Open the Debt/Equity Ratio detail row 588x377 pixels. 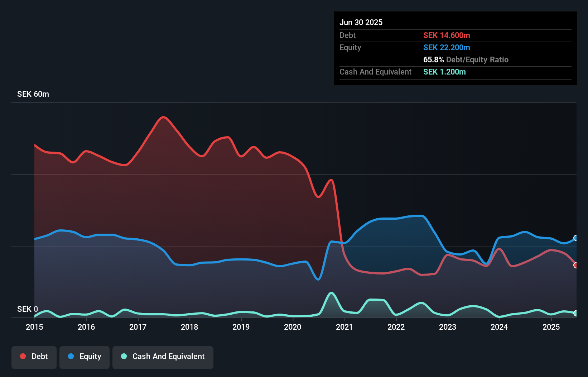tap(466, 60)
